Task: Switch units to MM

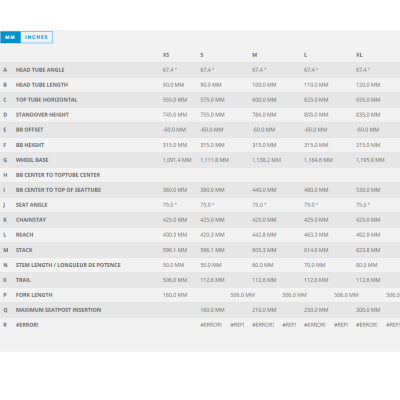Action: (x=10, y=37)
